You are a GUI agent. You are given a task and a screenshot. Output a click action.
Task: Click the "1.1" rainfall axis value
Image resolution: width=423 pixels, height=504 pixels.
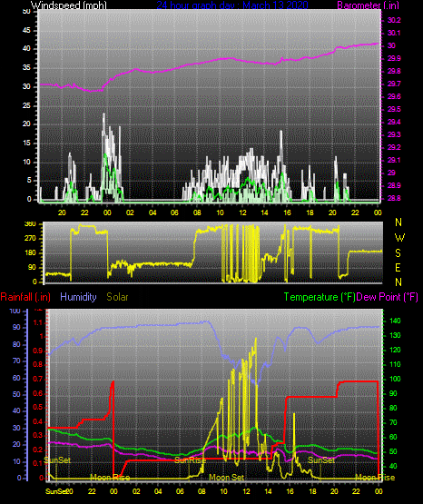click(x=38, y=322)
